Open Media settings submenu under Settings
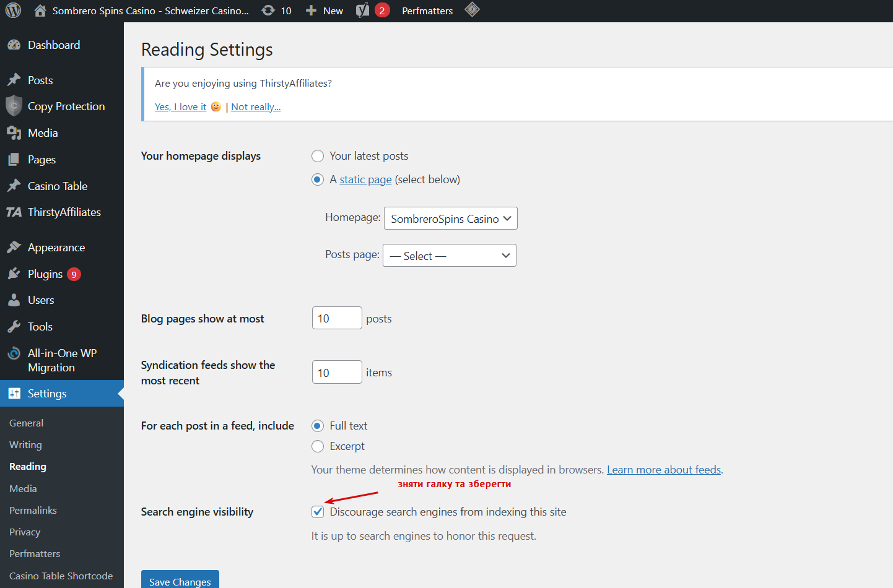Screen dimensions: 893x588 click(23, 489)
